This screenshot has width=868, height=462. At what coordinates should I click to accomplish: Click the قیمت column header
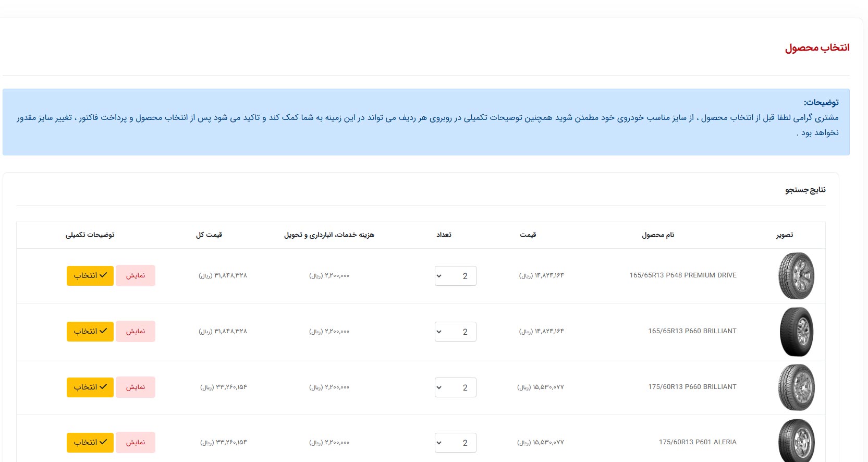click(528, 235)
